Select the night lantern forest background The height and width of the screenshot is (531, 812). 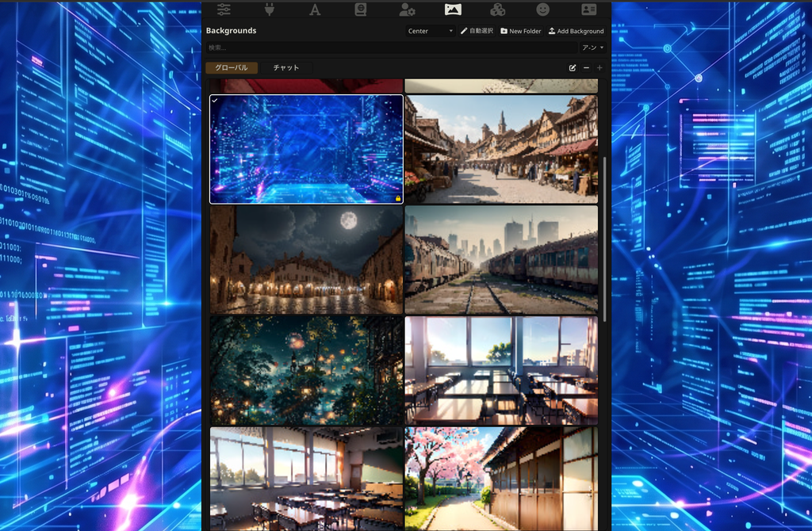[x=306, y=371]
